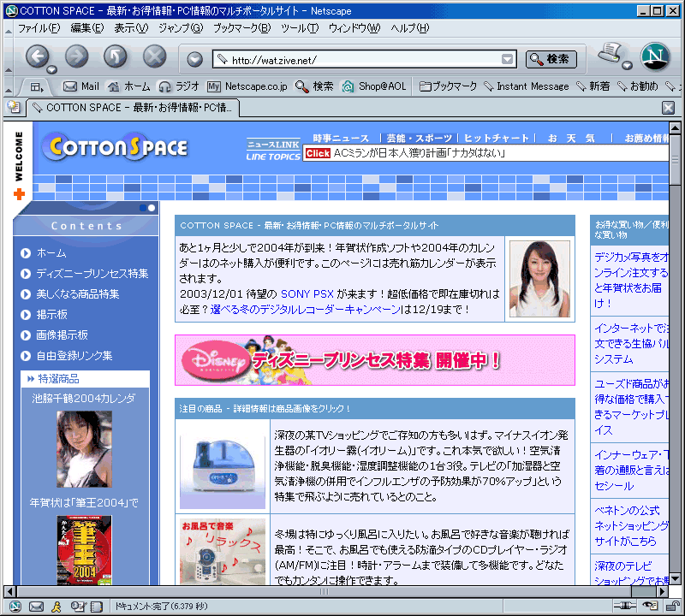
Task: Click the 検索 search button beside URL bar
Action: point(551,59)
